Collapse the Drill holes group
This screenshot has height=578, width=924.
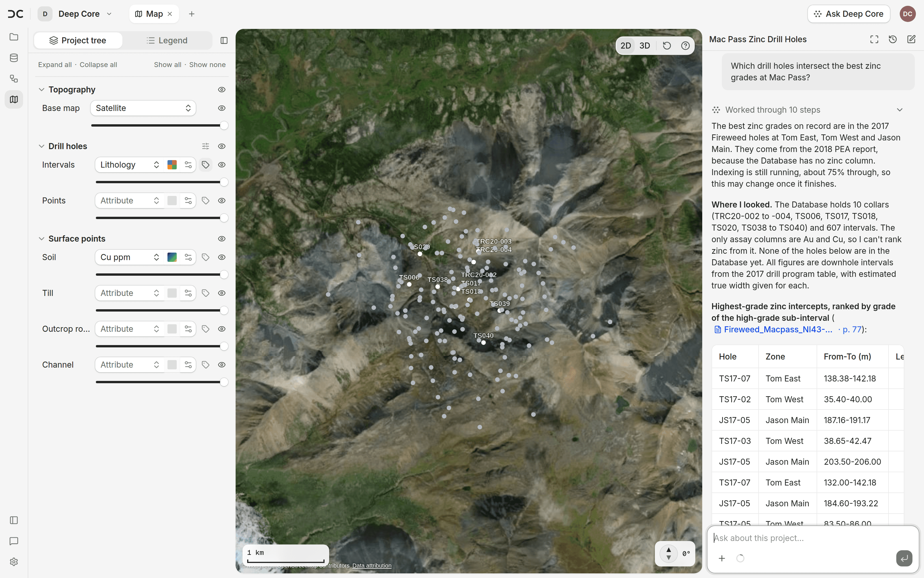point(42,147)
